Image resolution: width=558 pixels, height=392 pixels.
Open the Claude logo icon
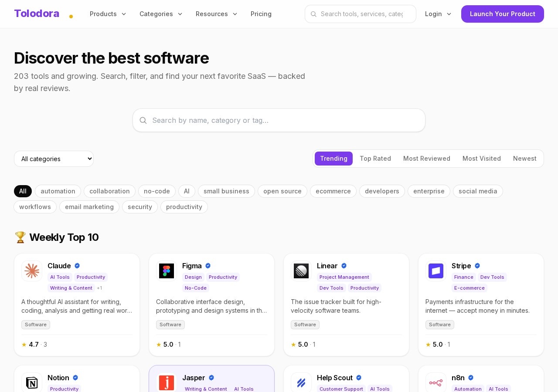tap(32, 271)
